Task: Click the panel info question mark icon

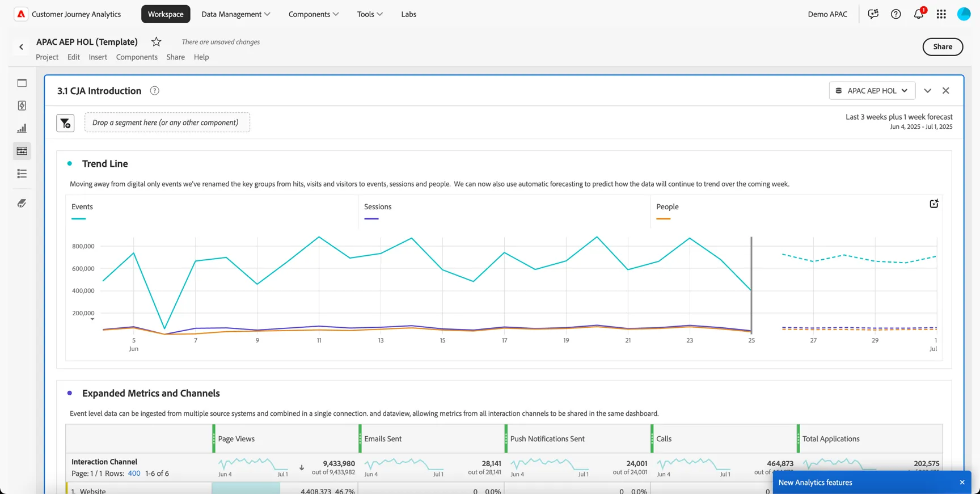Action: click(154, 91)
